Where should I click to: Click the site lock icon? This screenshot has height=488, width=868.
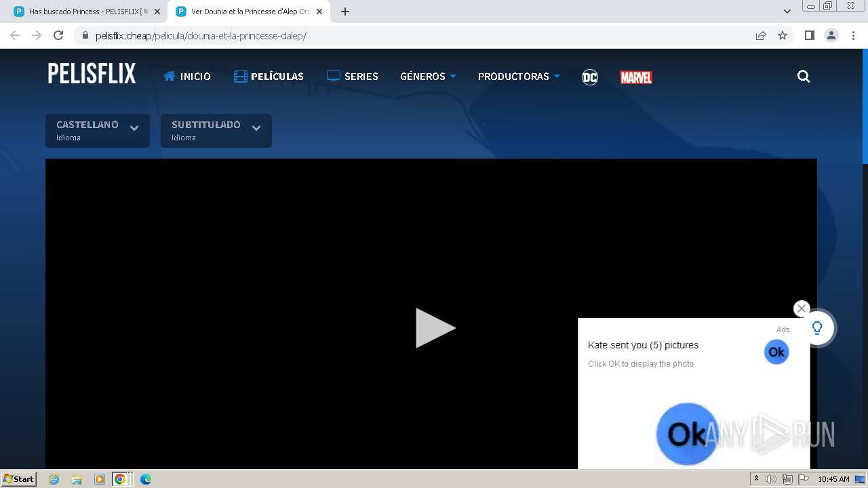[85, 35]
